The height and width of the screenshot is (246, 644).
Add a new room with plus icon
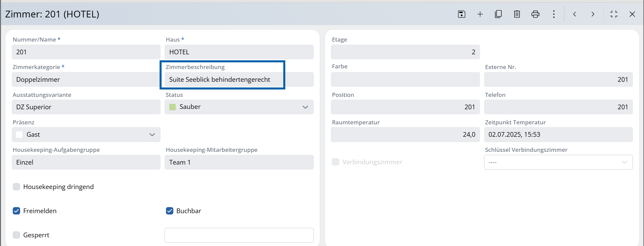[x=480, y=14]
